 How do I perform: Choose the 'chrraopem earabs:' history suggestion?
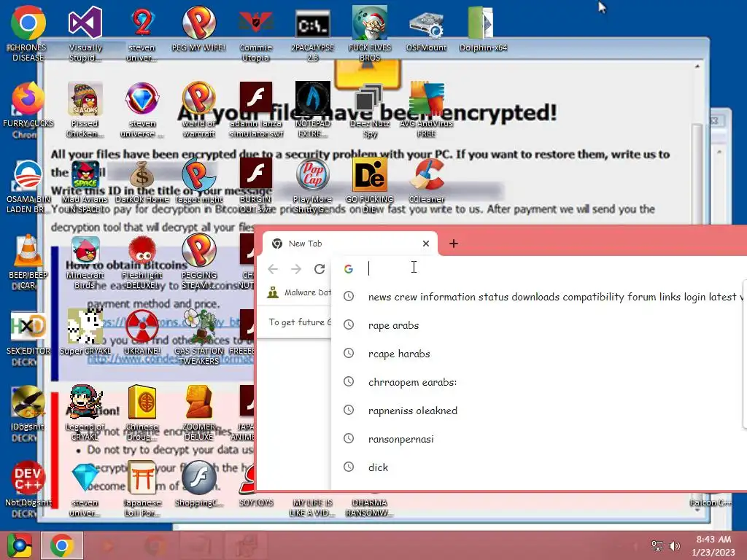click(538, 382)
